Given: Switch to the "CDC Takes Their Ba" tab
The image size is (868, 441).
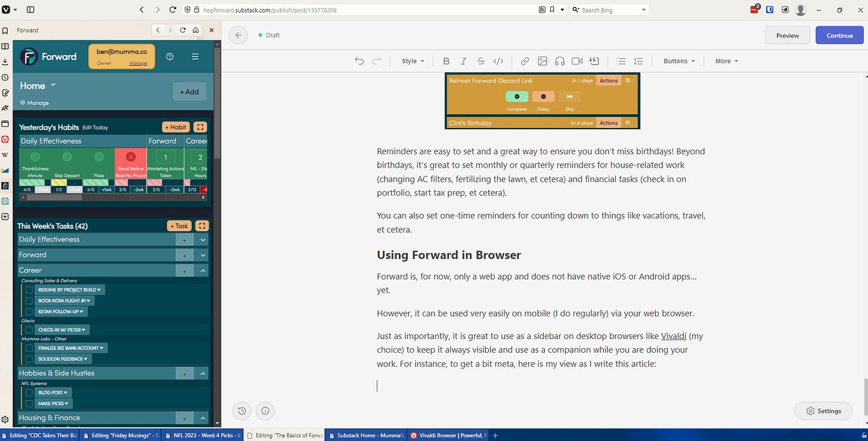Looking at the screenshot, I should (x=40, y=436).
